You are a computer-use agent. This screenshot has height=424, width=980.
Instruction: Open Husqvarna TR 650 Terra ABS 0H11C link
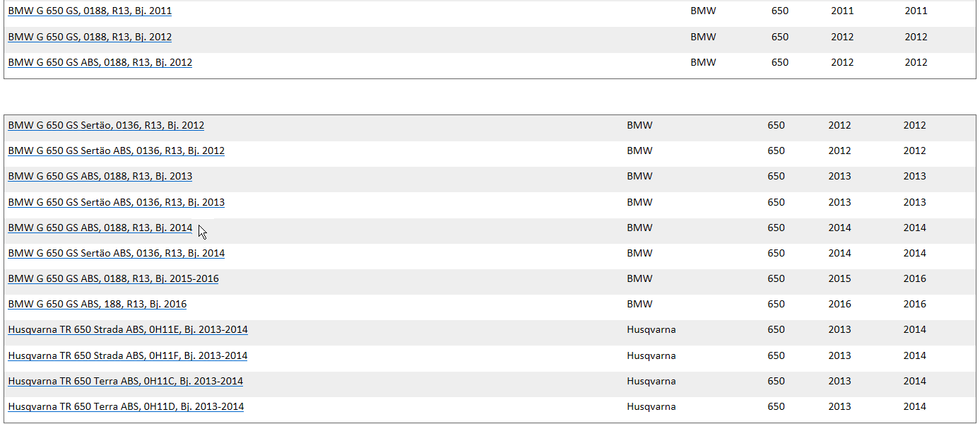click(125, 381)
